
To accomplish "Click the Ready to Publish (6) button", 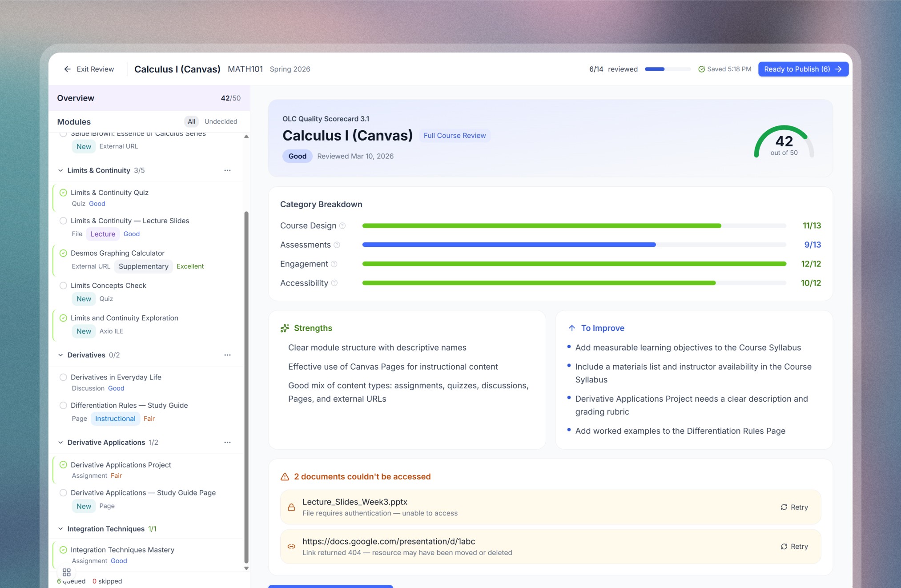I will click(803, 69).
